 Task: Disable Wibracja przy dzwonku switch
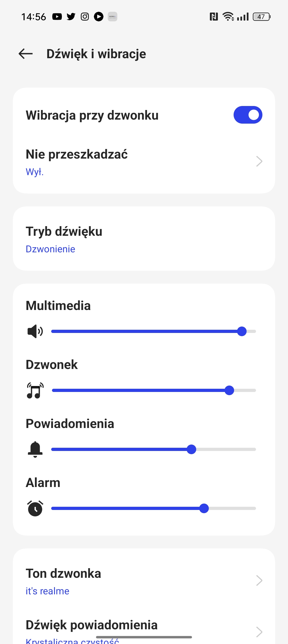[x=248, y=115]
